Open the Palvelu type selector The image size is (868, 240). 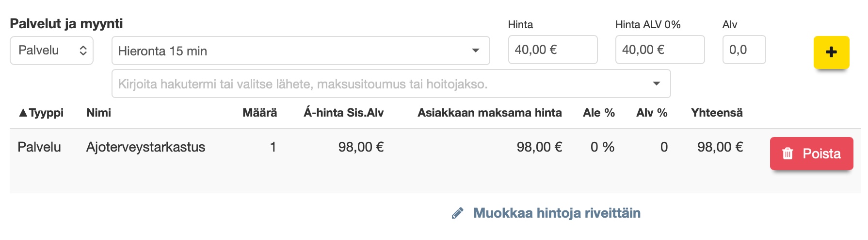click(x=51, y=51)
